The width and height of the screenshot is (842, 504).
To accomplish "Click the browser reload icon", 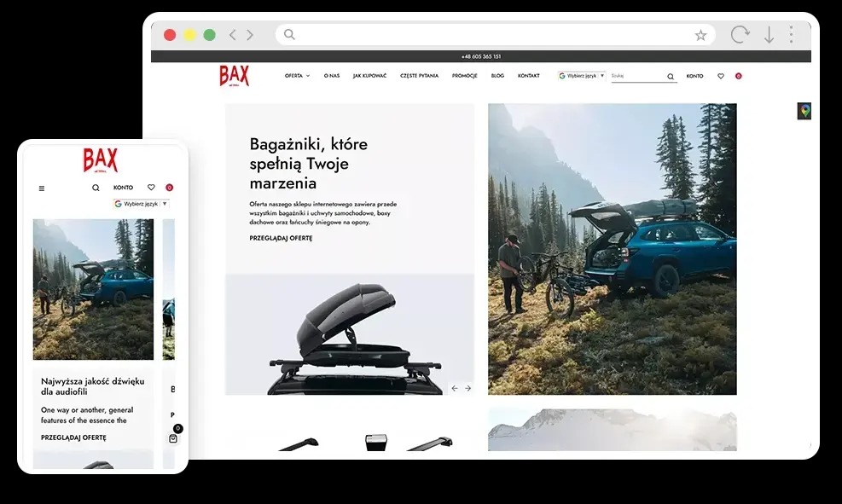I will (740, 34).
